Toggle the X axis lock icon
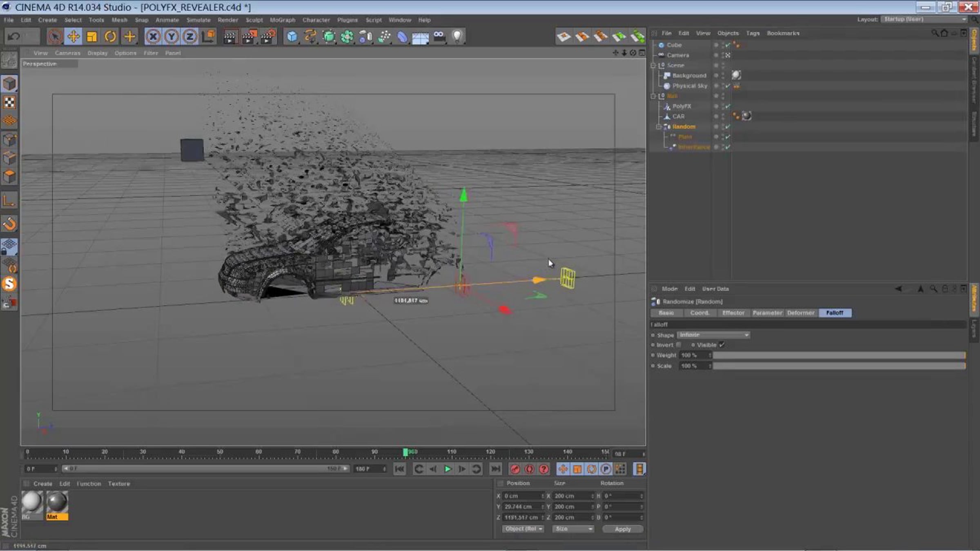The height and width of the screenshot is (551, 980). pos(153,37)
